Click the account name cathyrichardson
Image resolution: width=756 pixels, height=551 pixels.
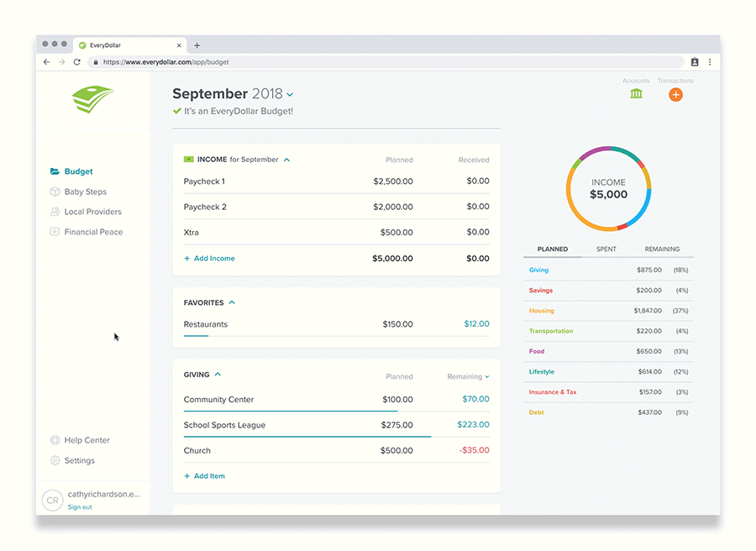click(103, 494)
